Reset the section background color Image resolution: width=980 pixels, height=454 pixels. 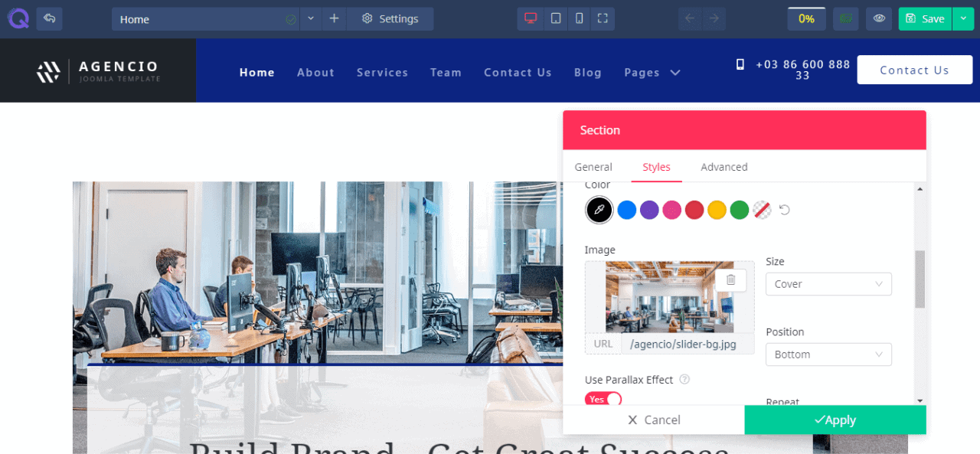[x=784, y=209]
